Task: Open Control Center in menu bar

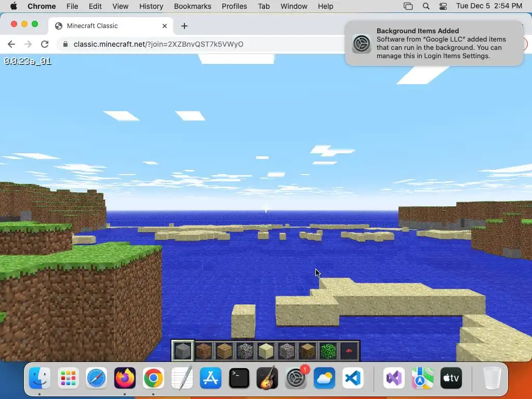Action: [443, 6]
